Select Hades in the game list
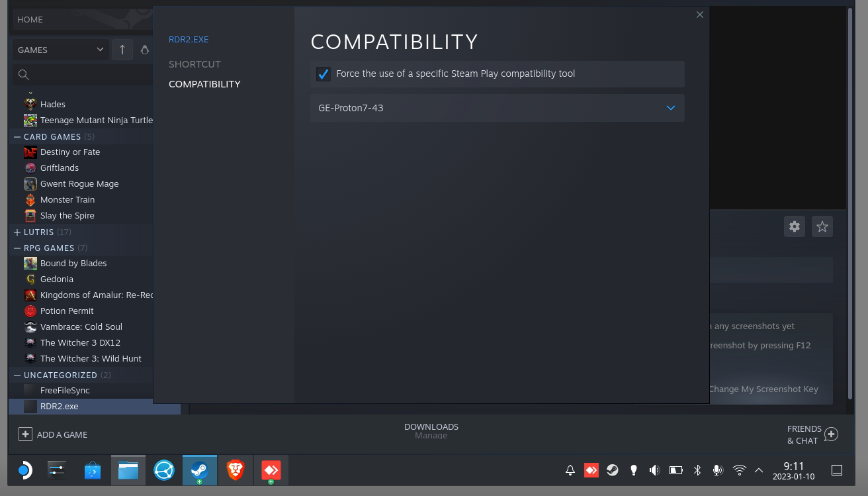 pos(53,104)
